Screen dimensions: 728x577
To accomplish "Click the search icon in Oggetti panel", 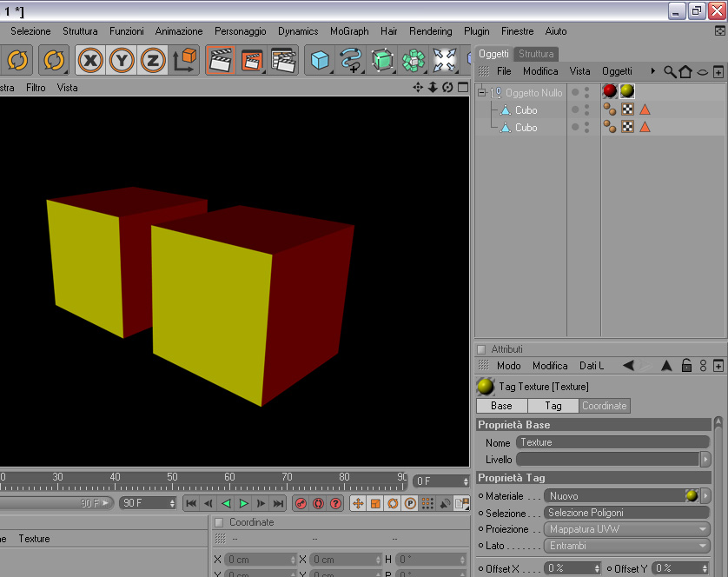I will coord(670,71).
